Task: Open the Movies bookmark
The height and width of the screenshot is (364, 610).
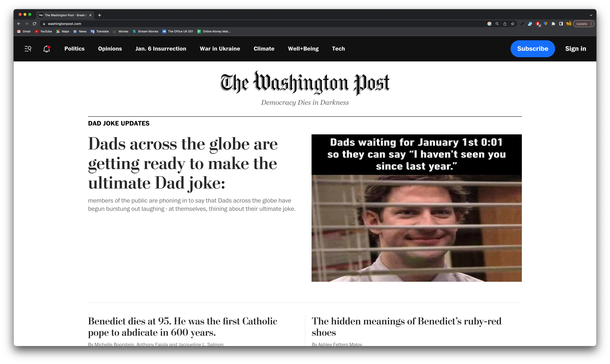Action: pyautogui.click(x=121, y=32)
